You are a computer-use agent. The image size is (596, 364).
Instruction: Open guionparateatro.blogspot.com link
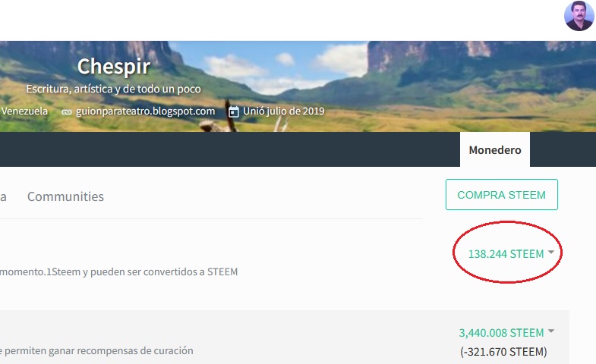(x=145, y=111)
